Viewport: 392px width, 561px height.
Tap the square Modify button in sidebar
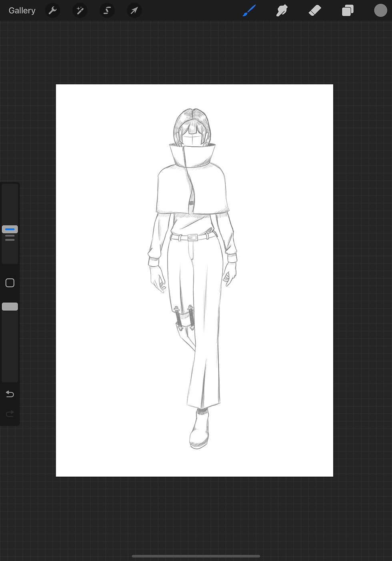coord(10,283)
